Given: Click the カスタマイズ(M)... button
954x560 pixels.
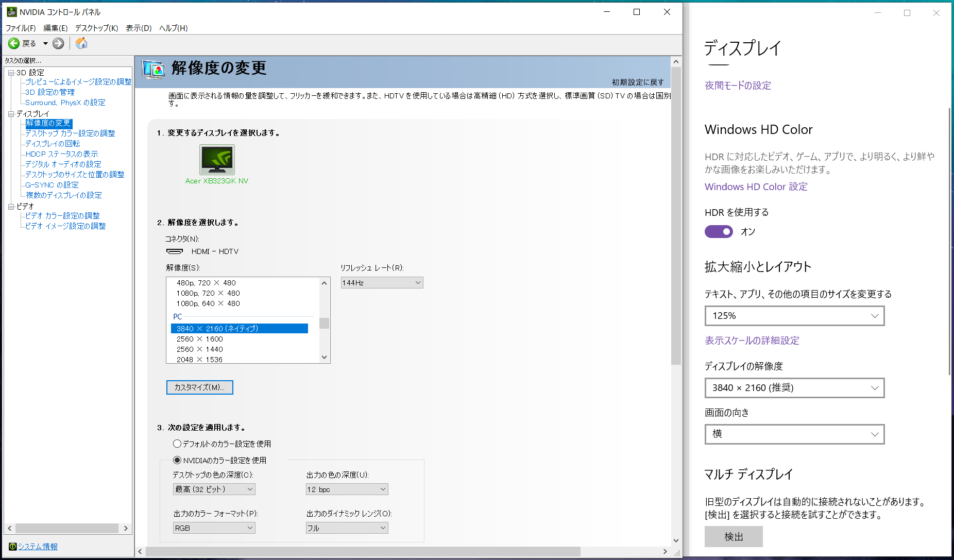Looking at the screenshot, I should click(x=200, y=387).
